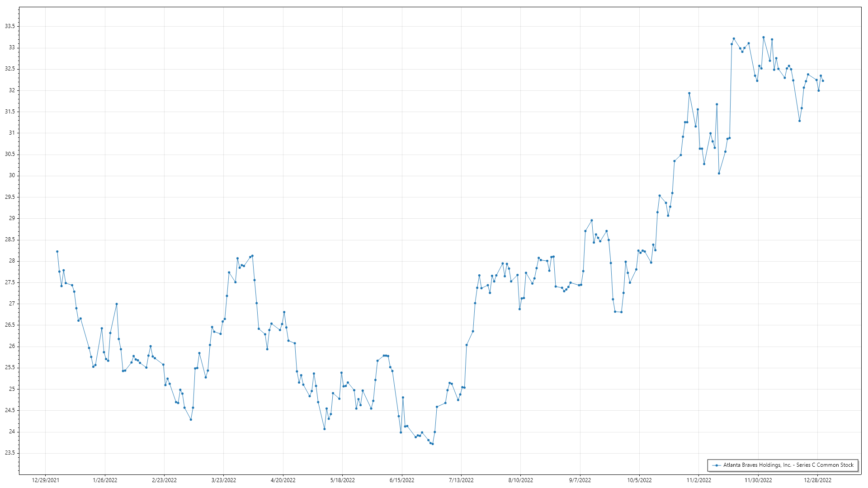Click the 5/18/2022 x-axis date label

pyautogui.click(x=343, y=480)
